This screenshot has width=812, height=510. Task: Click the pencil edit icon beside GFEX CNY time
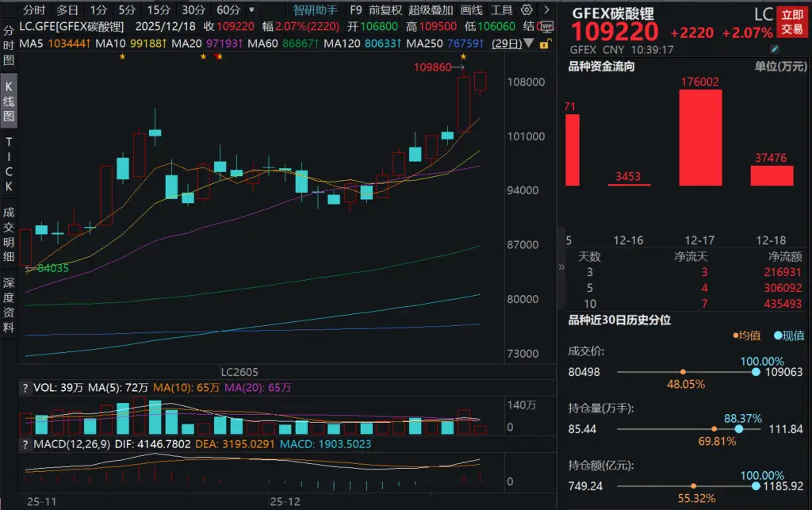click(x=775, y=48)
